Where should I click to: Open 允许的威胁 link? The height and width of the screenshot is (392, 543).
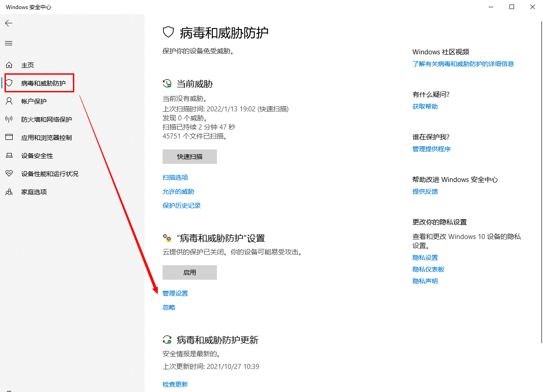point(178,191)
